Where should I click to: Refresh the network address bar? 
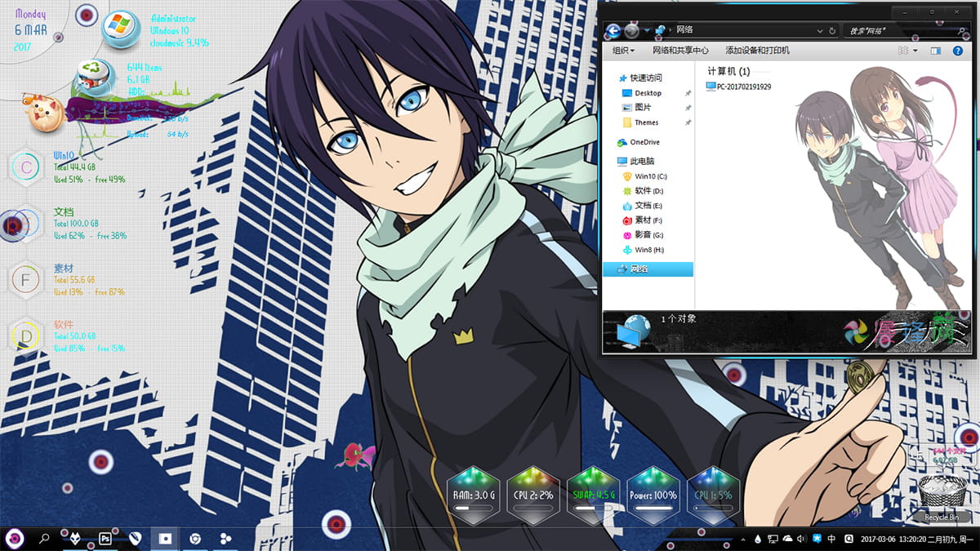point(831,30)
